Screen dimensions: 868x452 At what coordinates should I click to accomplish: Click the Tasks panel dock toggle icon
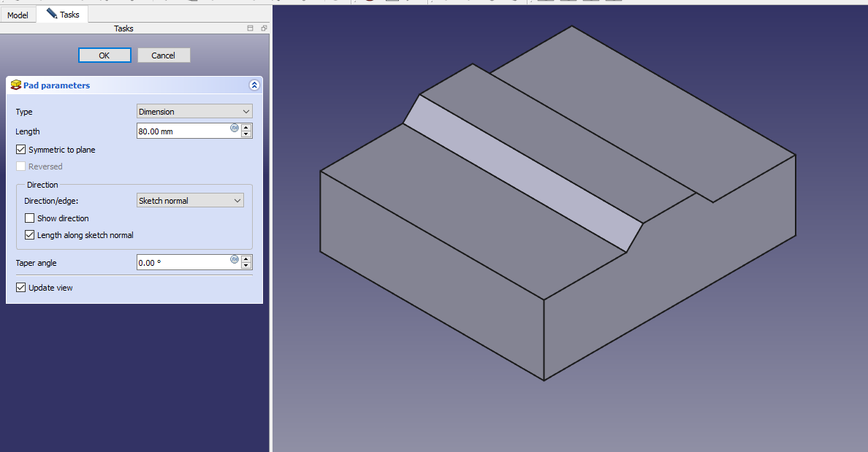(251, 28)
